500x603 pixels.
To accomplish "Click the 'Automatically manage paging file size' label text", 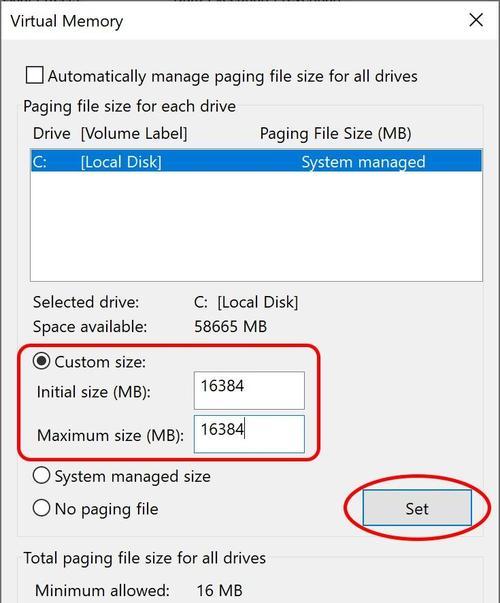I will point(232,76).
